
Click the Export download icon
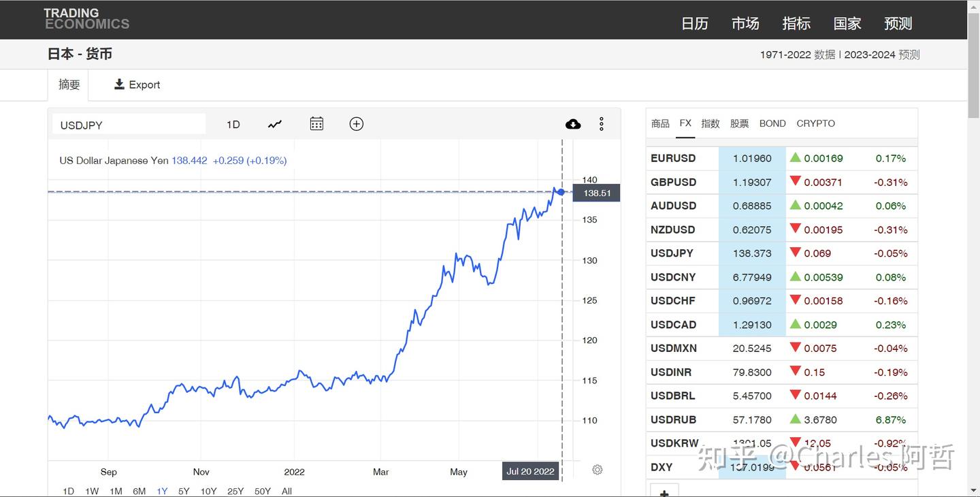120,84
